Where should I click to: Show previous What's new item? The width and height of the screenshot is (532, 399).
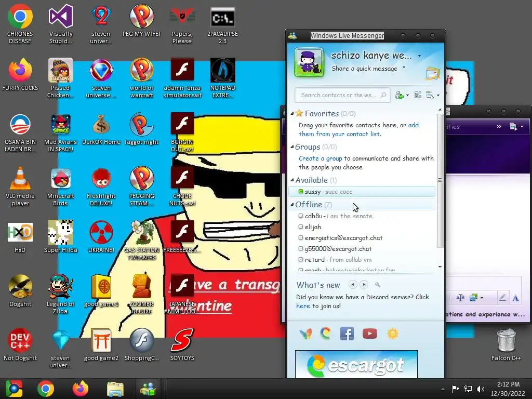point(353,285)
